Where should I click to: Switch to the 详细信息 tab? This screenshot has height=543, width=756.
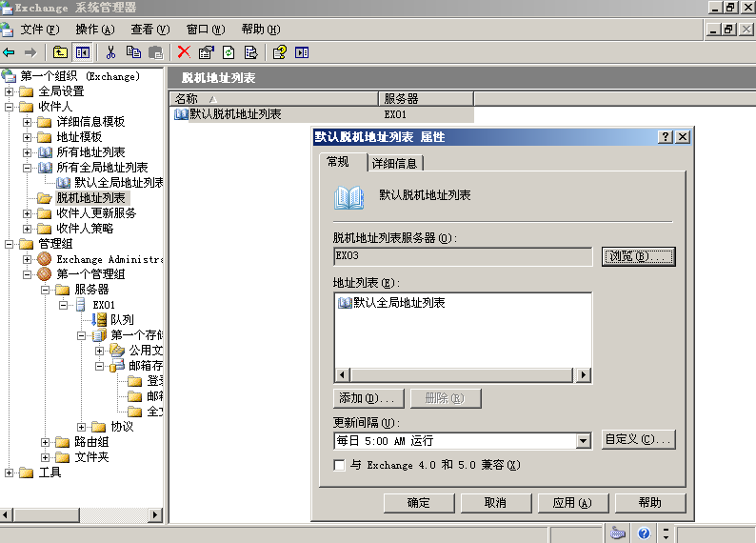coord(394,164)
